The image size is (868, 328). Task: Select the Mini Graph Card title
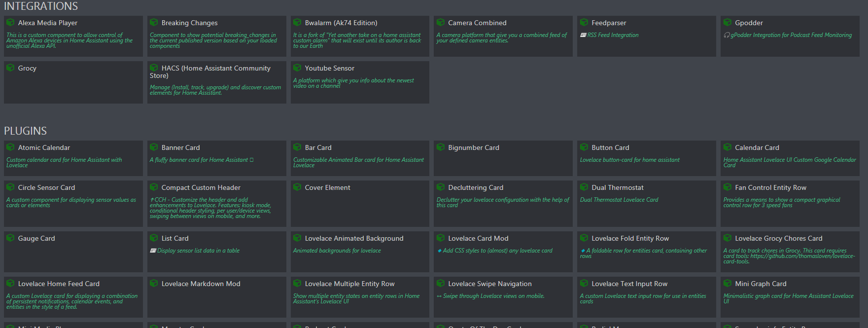tap(761, 284)
